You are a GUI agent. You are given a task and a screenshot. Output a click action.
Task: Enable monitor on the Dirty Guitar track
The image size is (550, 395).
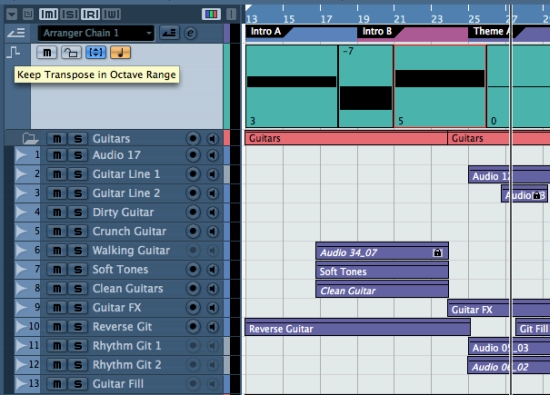212,212
